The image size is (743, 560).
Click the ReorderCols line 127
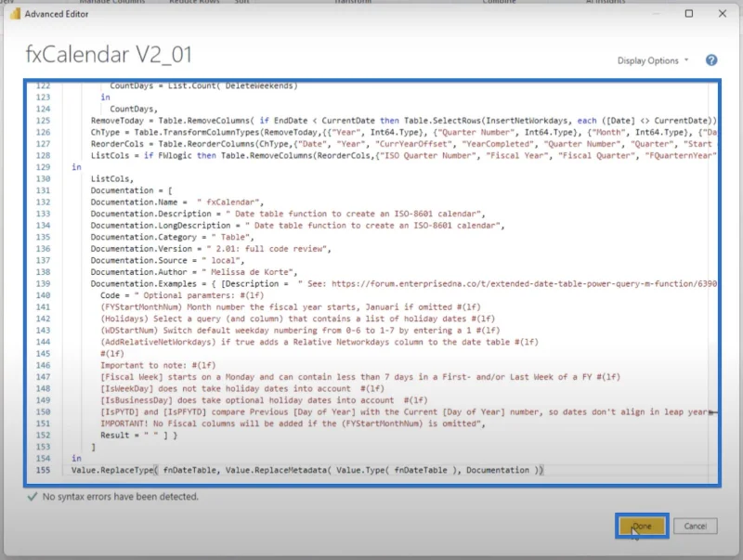pyautogui.click(x=403, y=144)
